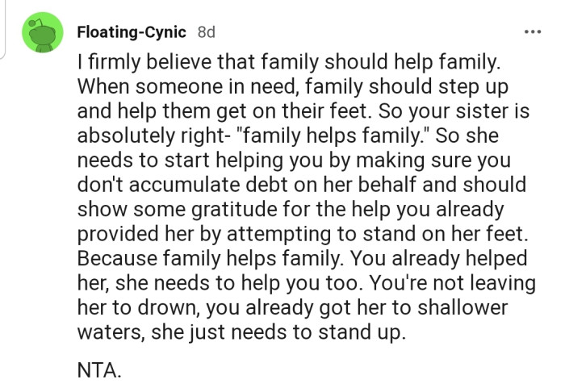
Task: Click the 8d comment timestamp
Action: pos(206,33)
